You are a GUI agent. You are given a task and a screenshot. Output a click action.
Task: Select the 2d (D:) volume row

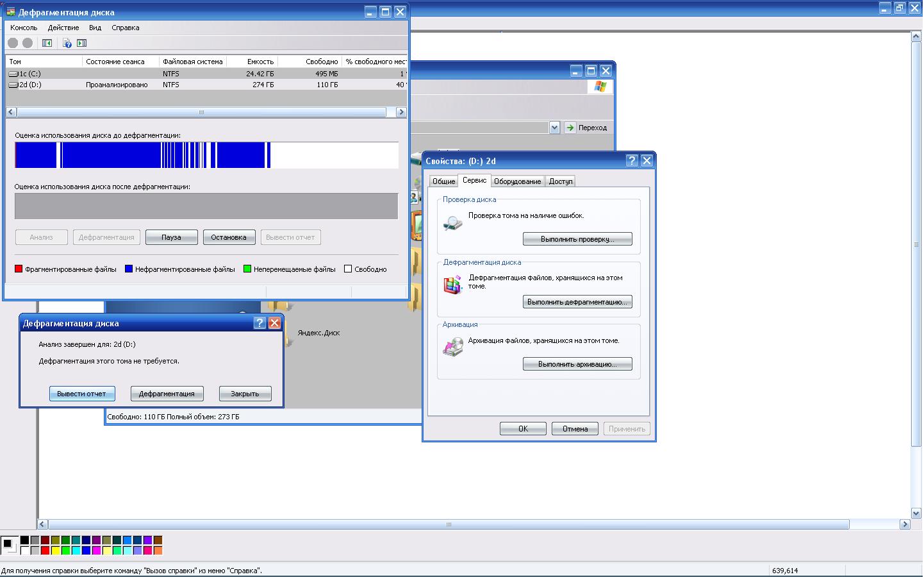click(x=206, y=85)
